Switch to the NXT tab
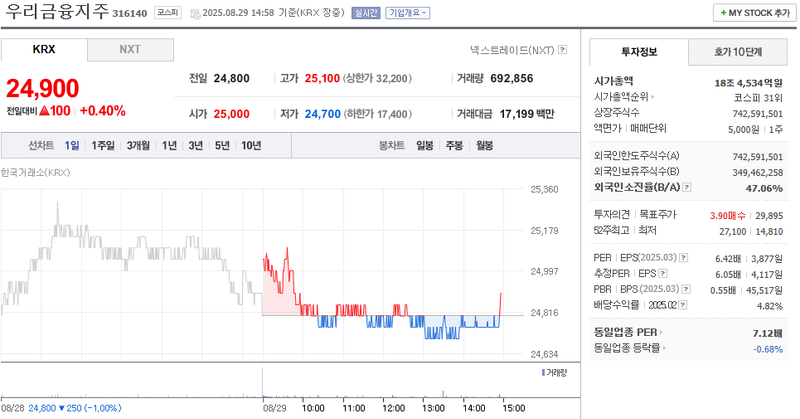The image size is (800, 419). (130, 50)
